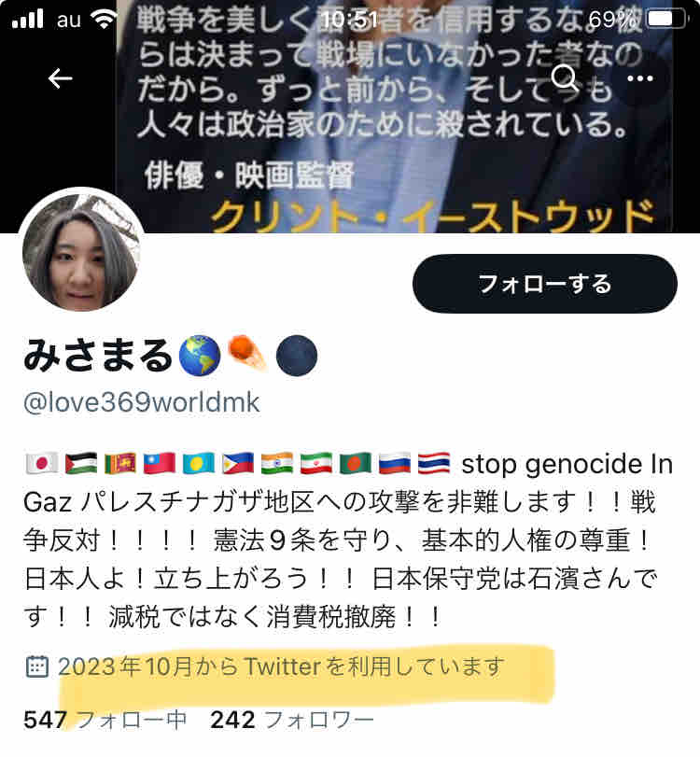Open the 242 フォロワー followers list
Viewport: 700px width, 757px height.
(292, 720)
